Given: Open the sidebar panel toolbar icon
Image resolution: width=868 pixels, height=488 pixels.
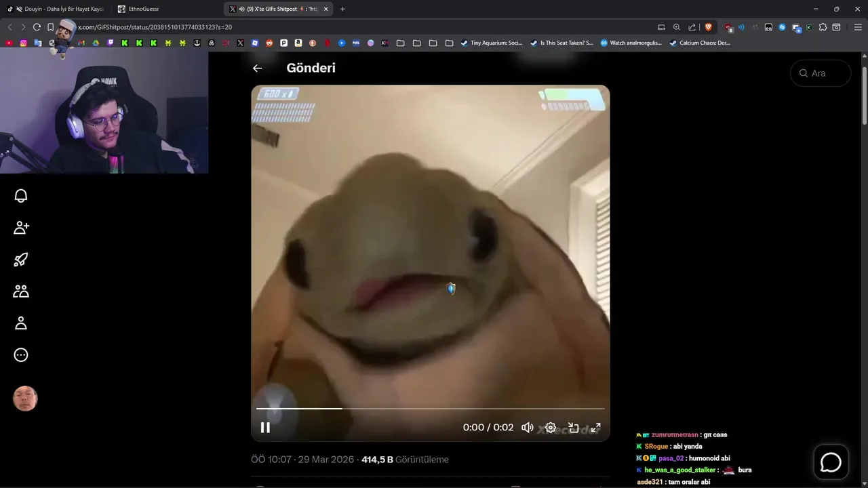Looking at the screenshot, I should (837, 27).
